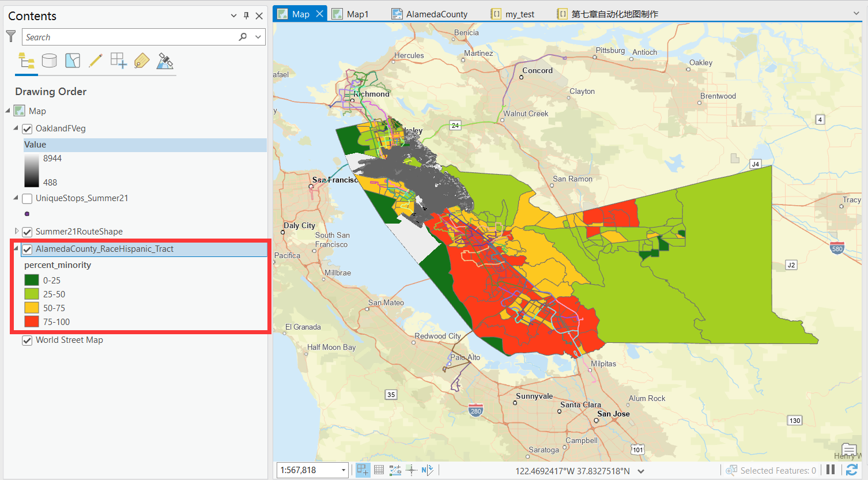Collapse UniqueStops_Summer21 layer legend
The height and width of the screenshot is (480, 868).
click(16, 198)
